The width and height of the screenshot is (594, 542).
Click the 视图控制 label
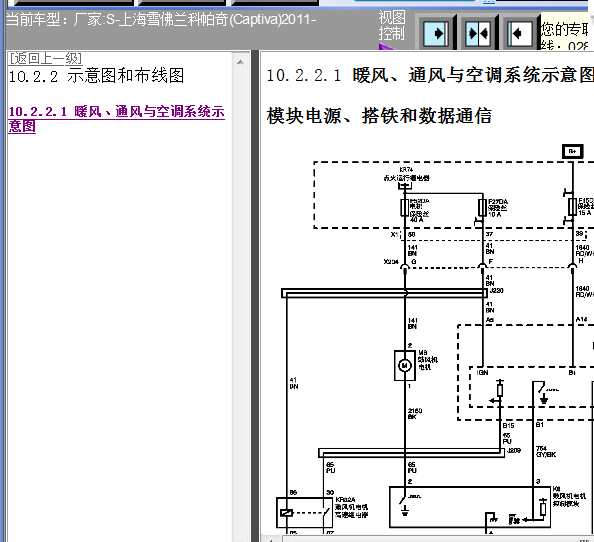coord(392,25)
